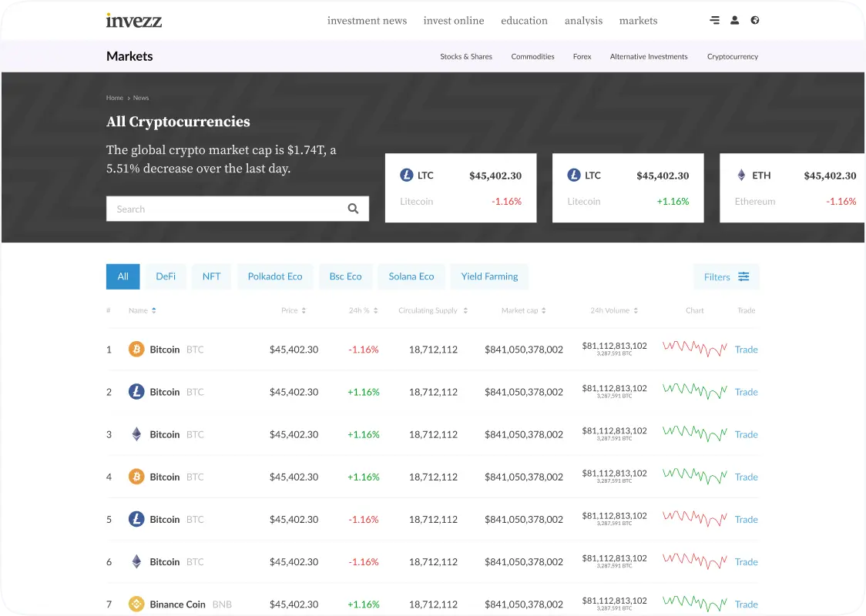The height and width of the screenshot is (616, 866).
Task: Go to Commodities section
Action: [532, 56]
